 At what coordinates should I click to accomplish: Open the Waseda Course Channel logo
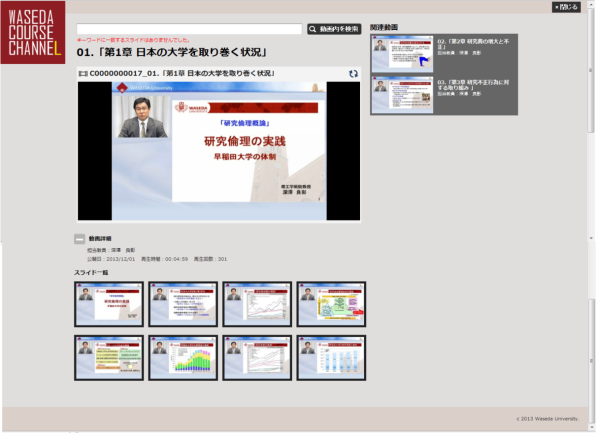click(33, 32)
